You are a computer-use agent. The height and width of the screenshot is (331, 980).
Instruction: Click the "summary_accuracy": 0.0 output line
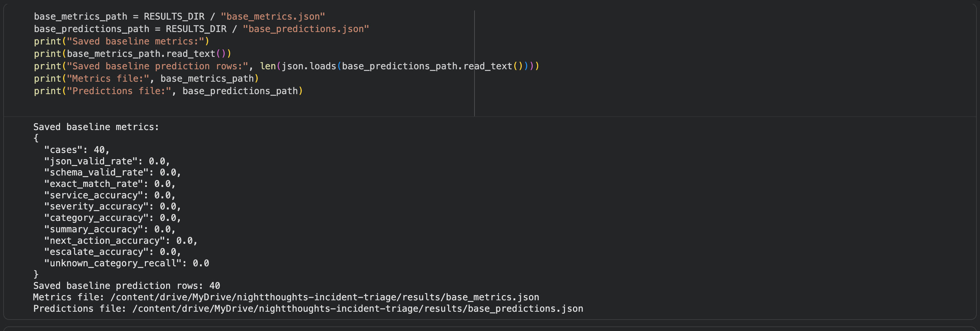coord(110,229)
